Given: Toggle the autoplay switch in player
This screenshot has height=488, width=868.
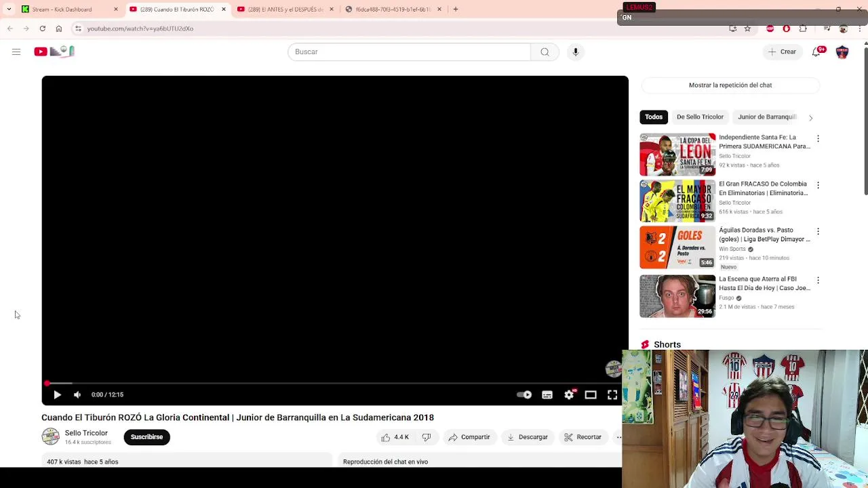Looking at the screenshot, I should (524, 394).
